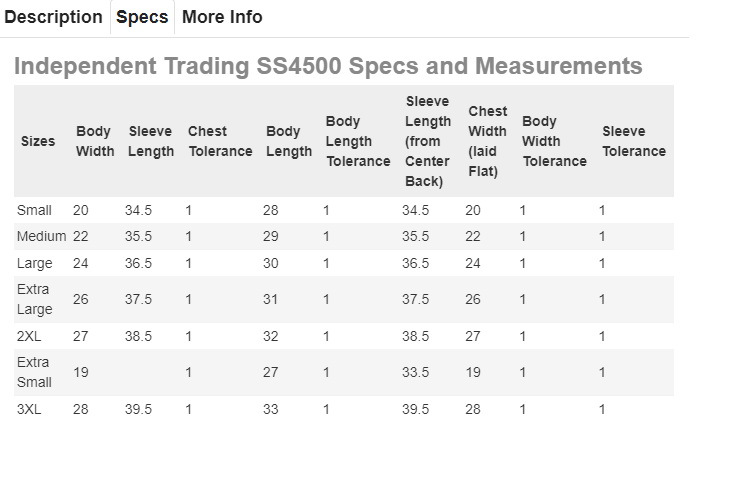Select the 2XL size row label
Image resolution: width=752 pixels, height=501 pixels.
pos(29,336)
